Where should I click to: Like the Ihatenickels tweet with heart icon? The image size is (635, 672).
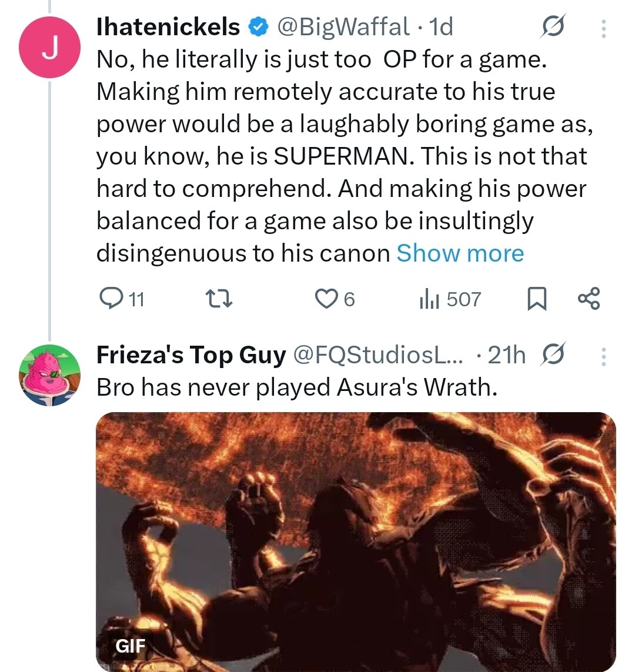point(325,299)
